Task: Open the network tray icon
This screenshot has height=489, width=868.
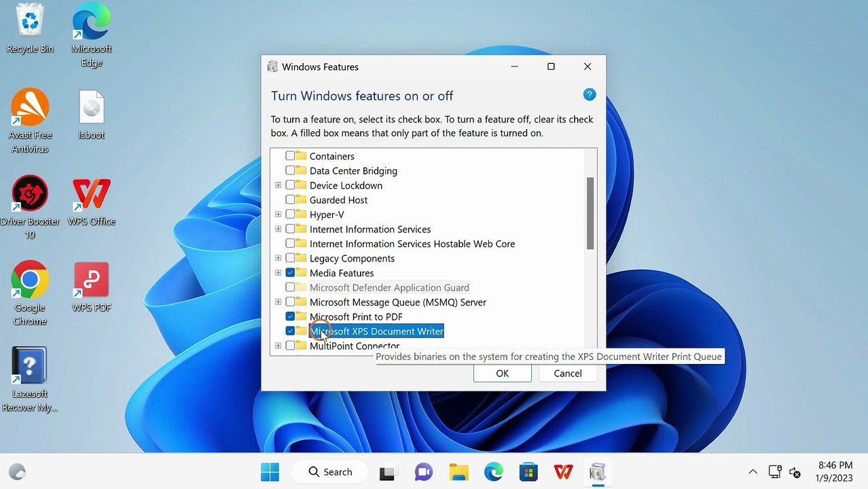Action: tap(775, 472)
